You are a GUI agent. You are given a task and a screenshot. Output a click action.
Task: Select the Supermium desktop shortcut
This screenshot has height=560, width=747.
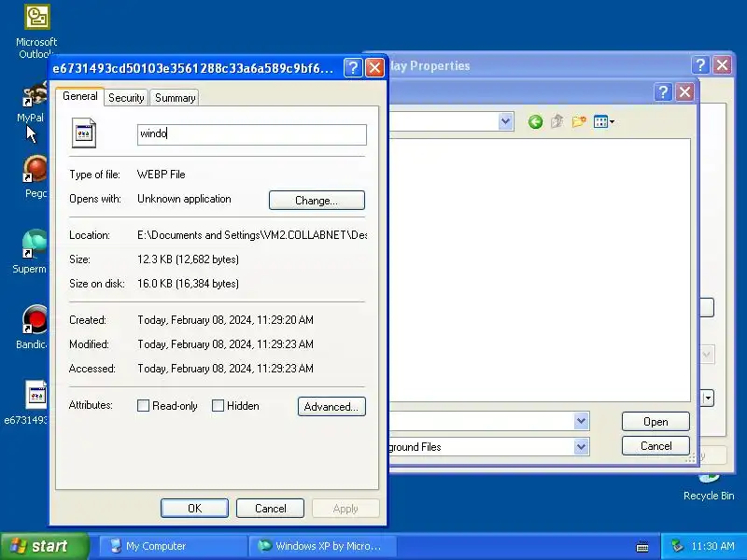(32, 251)
